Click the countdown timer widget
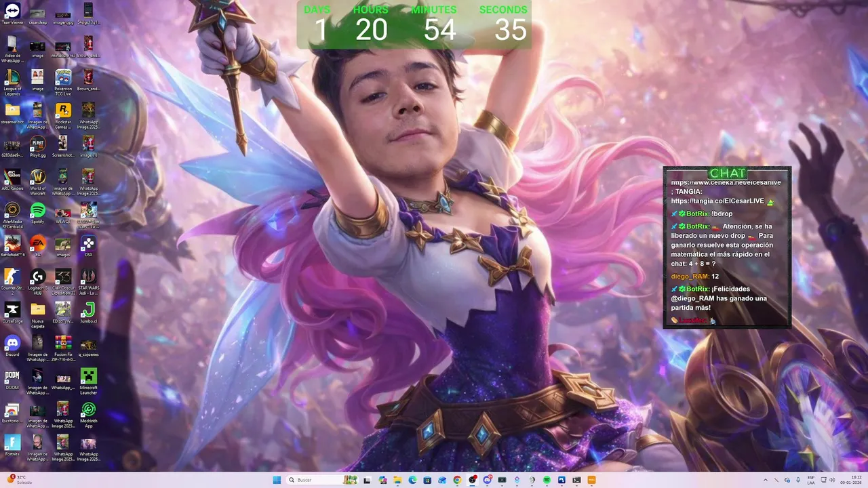This screenshot has width=868, height=488. pos(414,25)
